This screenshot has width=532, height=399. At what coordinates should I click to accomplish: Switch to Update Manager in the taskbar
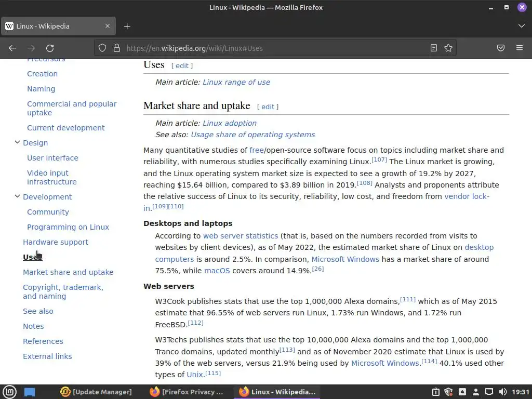pos(96,392)
